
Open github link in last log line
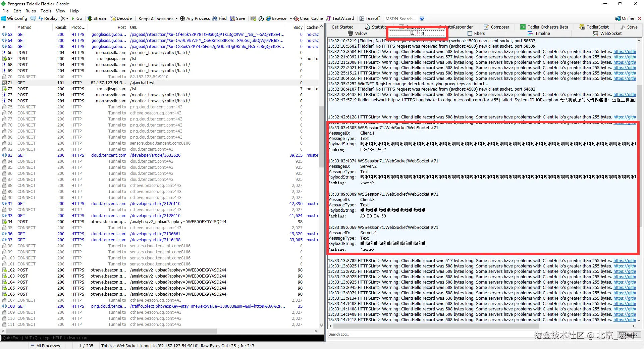tap(625, 319)
